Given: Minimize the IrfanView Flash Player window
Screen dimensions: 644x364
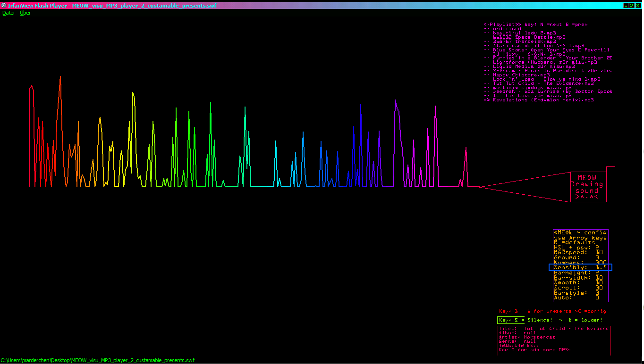Looking at the screenshot, I should click(626, 5).
